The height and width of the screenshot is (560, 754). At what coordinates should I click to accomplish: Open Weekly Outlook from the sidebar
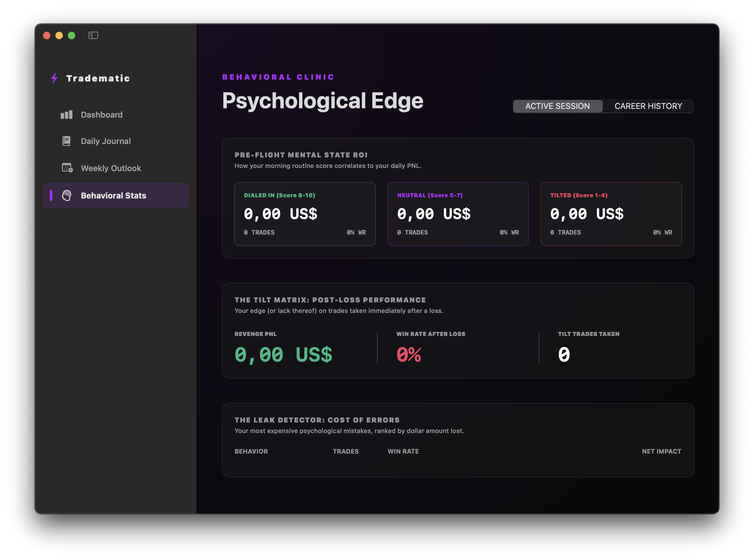click(x=111, y=168)
